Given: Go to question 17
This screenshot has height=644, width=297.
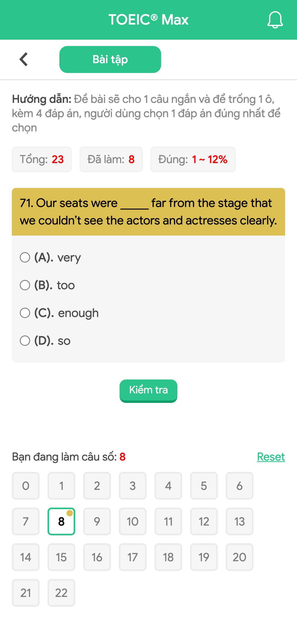Looking at the screenshot, I should (133, 557).
